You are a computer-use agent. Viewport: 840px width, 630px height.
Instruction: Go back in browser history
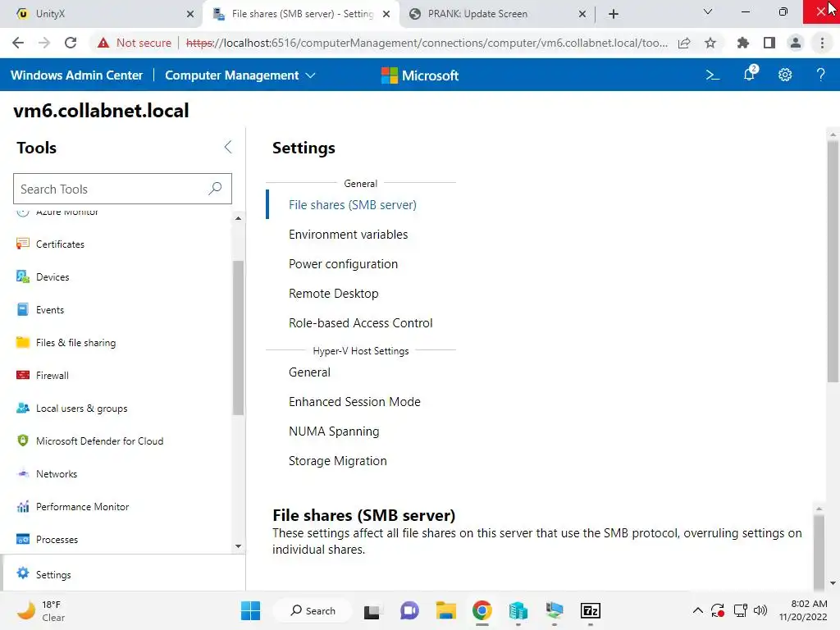click(18, 43)
